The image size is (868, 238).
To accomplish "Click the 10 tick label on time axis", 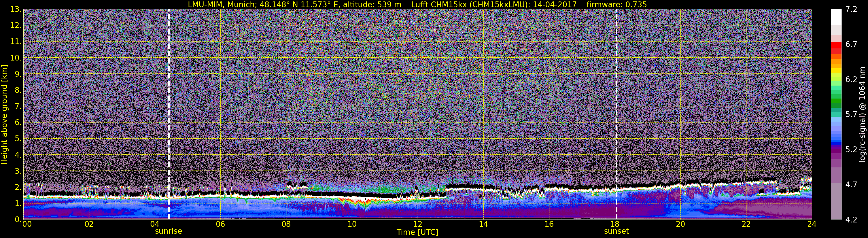I will point(352,224).
